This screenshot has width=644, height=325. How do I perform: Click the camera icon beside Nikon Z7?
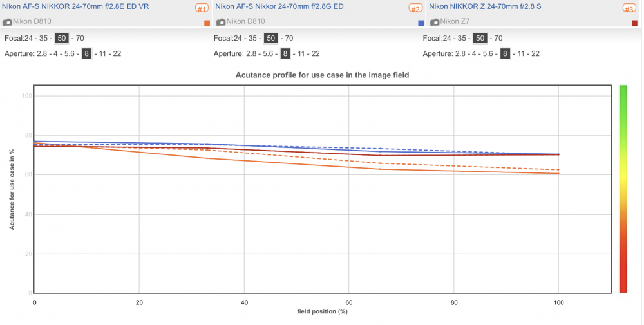tap(435, 22)
